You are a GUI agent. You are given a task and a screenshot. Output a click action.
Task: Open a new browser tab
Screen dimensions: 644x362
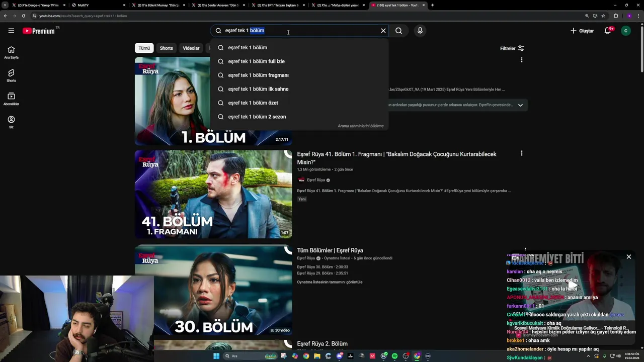click(432, 5)
